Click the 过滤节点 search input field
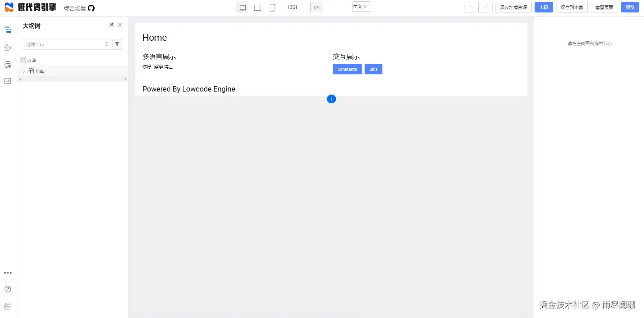Viewport: 644px width, 318px height. [x=64, y=44]
